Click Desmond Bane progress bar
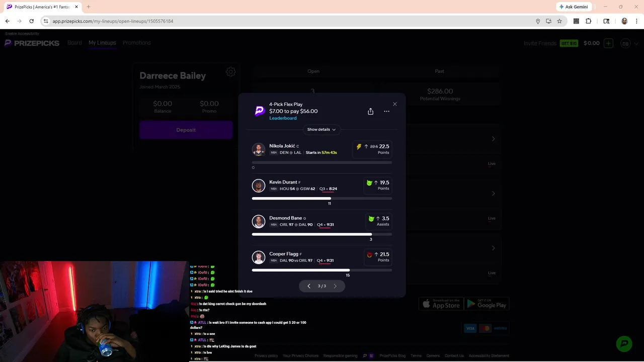This screenshot has height=362, width=644. pos(322,234)
